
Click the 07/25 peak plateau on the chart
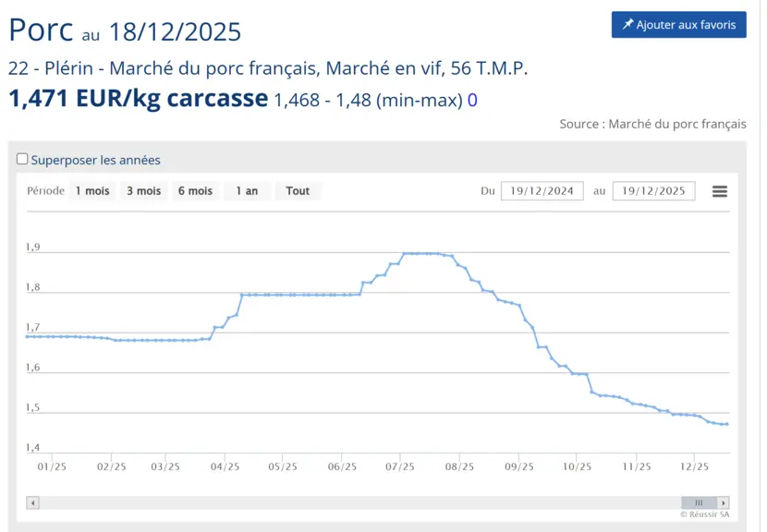[421, 253]
